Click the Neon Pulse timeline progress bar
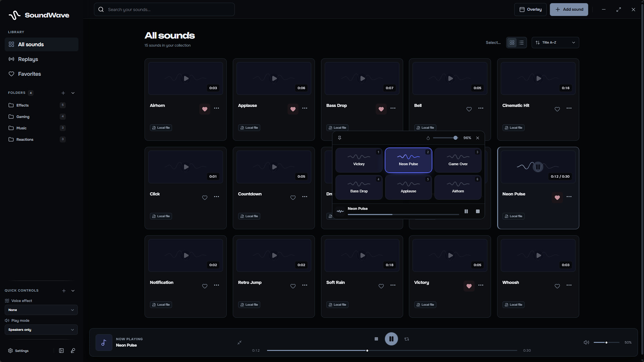 (392, 351)
